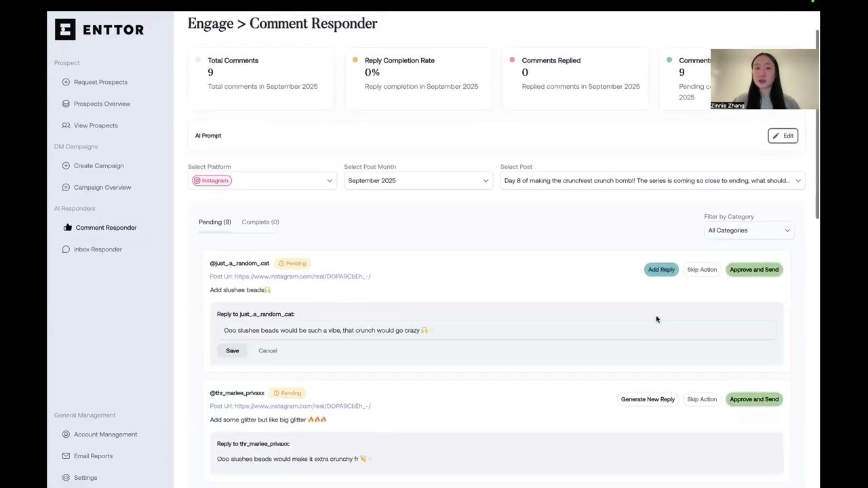Viewport: 868px width, 488px height.
Task: Click the Campaign Overview chat icon
Action: (x=66, y=187)
